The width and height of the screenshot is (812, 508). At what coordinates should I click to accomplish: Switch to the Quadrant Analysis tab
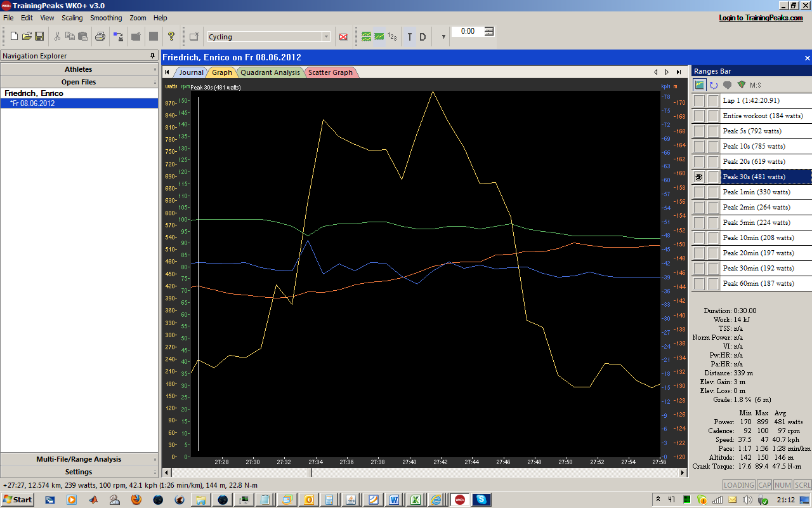click(270, 72)
